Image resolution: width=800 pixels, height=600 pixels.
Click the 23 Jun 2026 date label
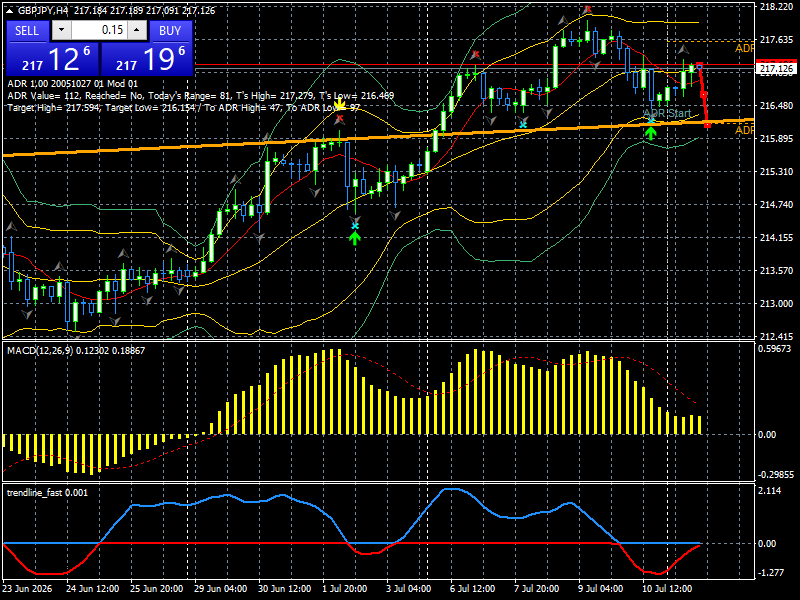point(27,588)
